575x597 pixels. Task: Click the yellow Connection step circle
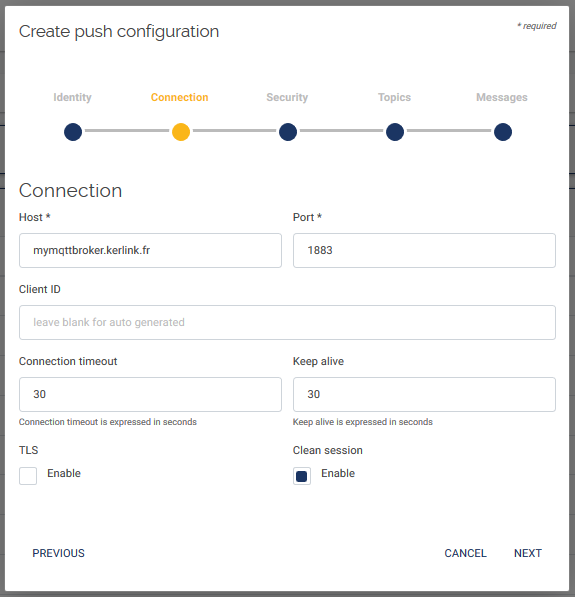(x=181, y=132)
